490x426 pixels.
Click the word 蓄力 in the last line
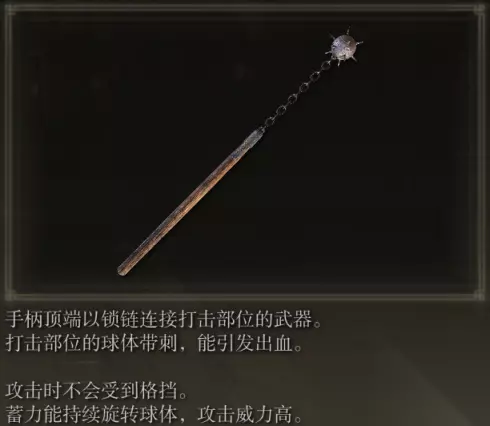24,414
